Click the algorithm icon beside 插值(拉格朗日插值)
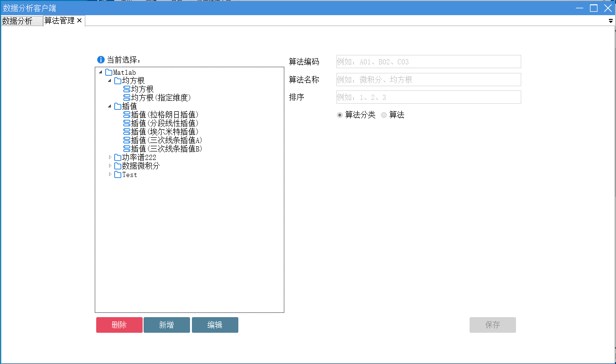The height and width of the screenshot is (364, 616). point(127,115)
